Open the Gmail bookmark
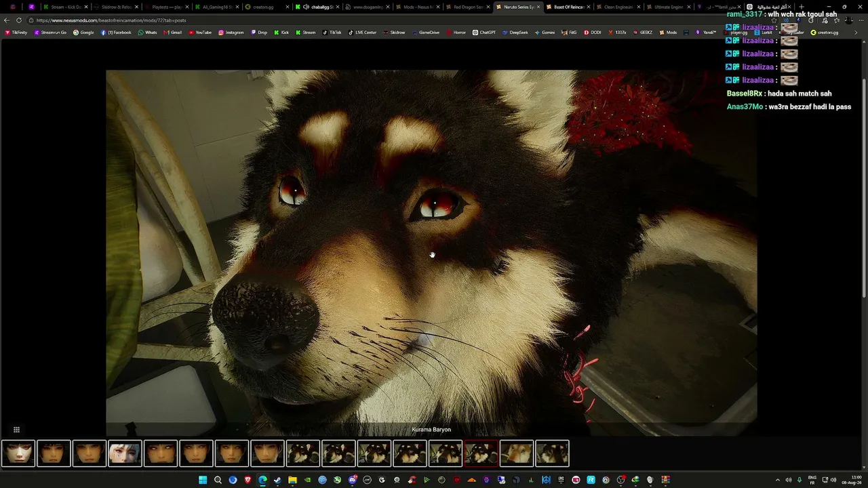Image resolution: width=868 pixels, height=488 pixels. pyautogui.click(x=172, y=33)
